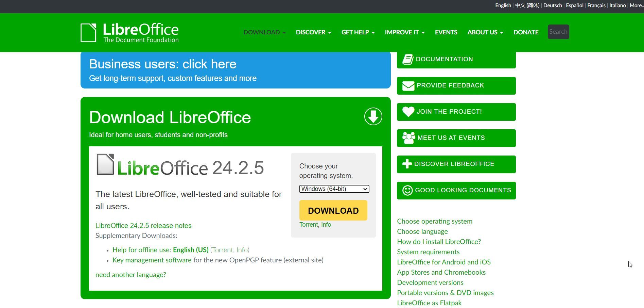Click the yellow DOWNLOAD button
Screen dimensions: 644x308
coord(333,210)
